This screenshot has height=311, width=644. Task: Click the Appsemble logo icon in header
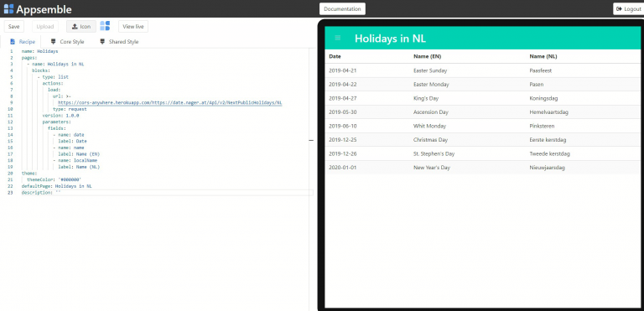point(8,8)
